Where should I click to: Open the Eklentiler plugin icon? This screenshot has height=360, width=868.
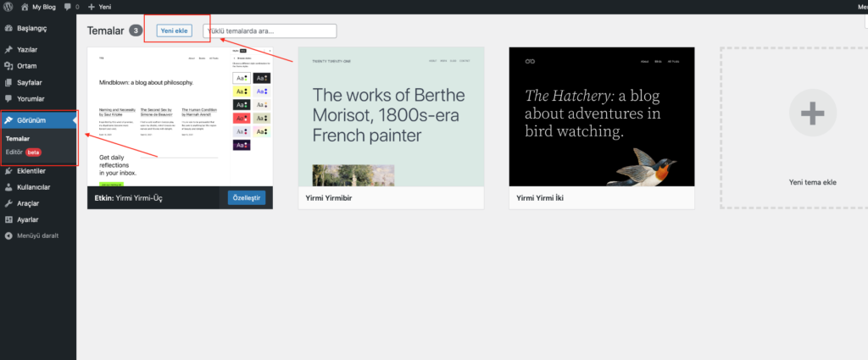8,171
